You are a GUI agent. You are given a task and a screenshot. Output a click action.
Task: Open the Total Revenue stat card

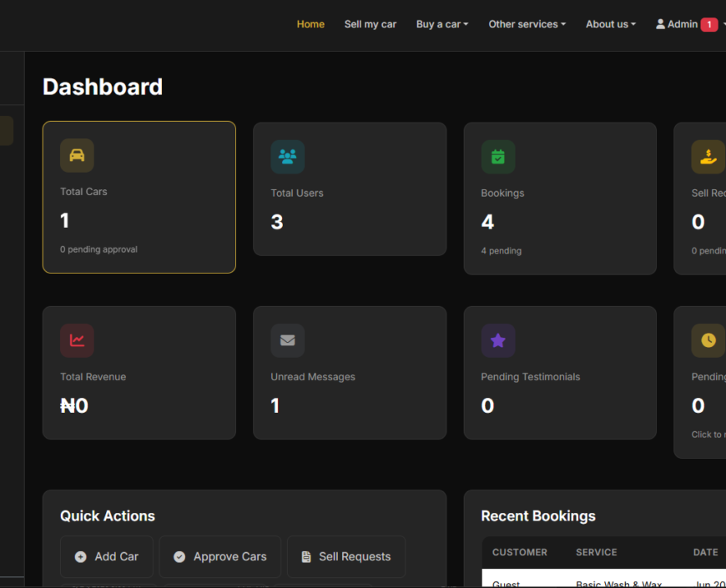(139, 373)
